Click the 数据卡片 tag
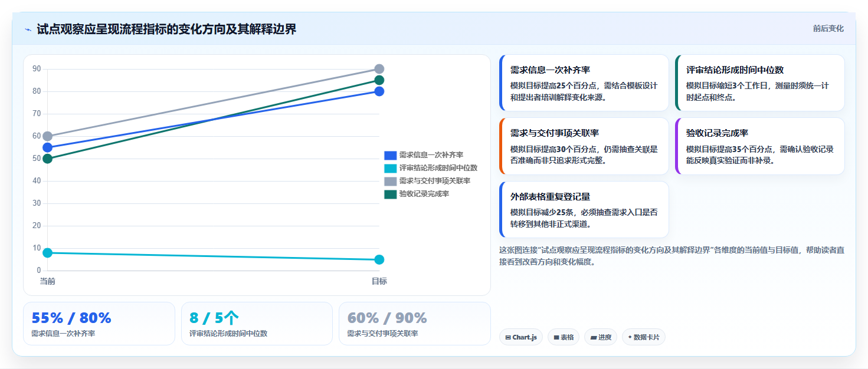Viewport: 868px width, 369px height. [x=644, y=337]
